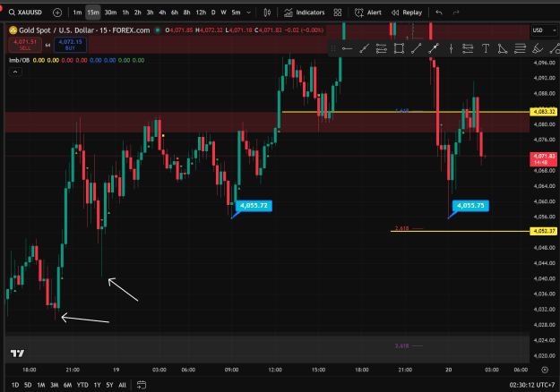Select the 2h timeframe
Screen dimensions: 560x392
[x=137, y=13]
